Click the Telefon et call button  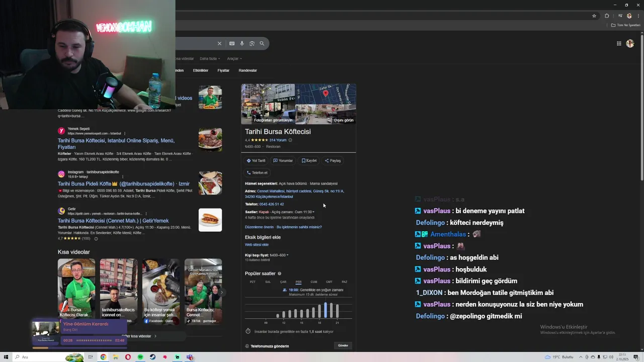click(x=257, y=172)
